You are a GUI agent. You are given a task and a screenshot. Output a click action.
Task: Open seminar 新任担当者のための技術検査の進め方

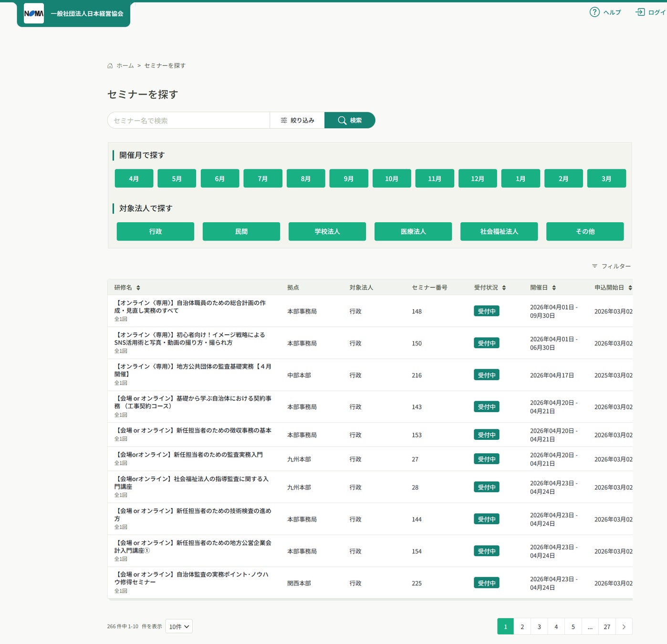193,515
